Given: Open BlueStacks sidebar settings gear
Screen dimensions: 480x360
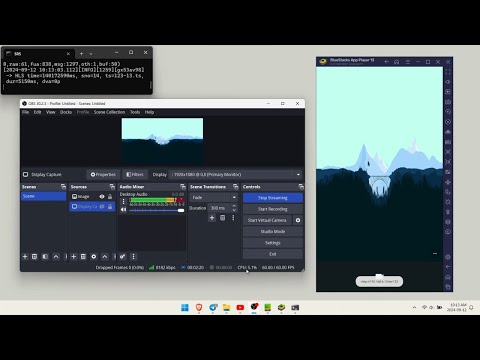Looking at the screenshot, I should 448,257.
